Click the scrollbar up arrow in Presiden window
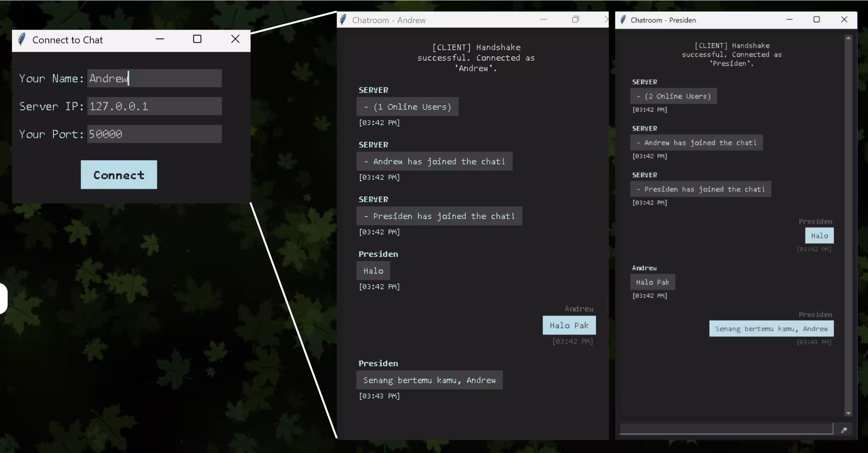This screenshot has height=453, width=868. coord(848,38)
